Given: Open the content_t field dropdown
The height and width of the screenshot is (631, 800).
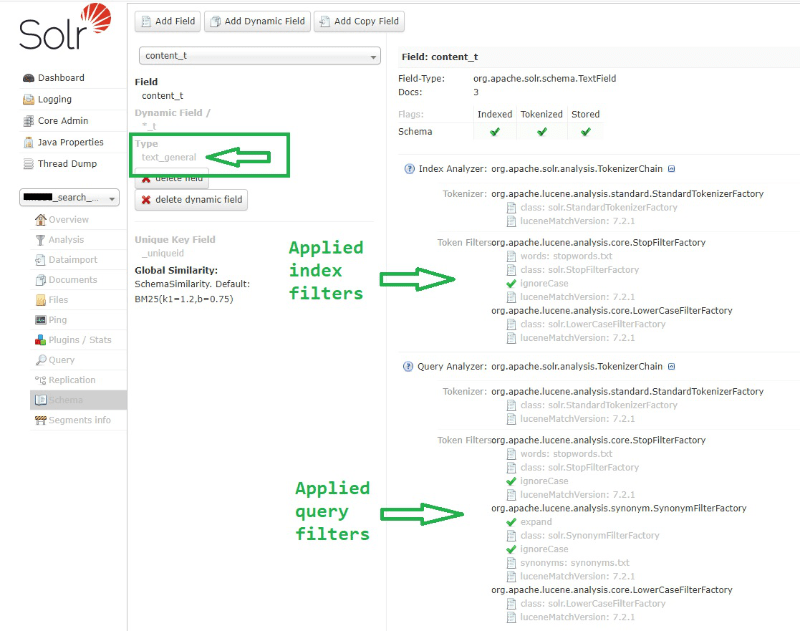Looking at the screenshot, I should pos(260,56).
